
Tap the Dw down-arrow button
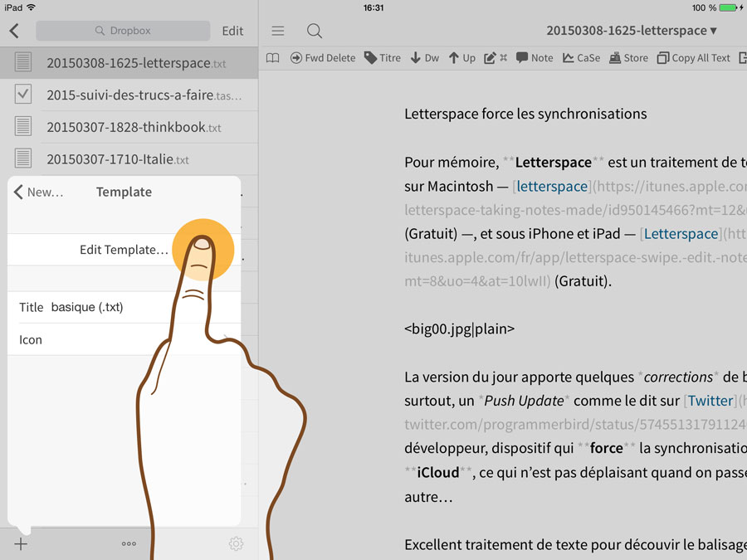pos(424,58)
